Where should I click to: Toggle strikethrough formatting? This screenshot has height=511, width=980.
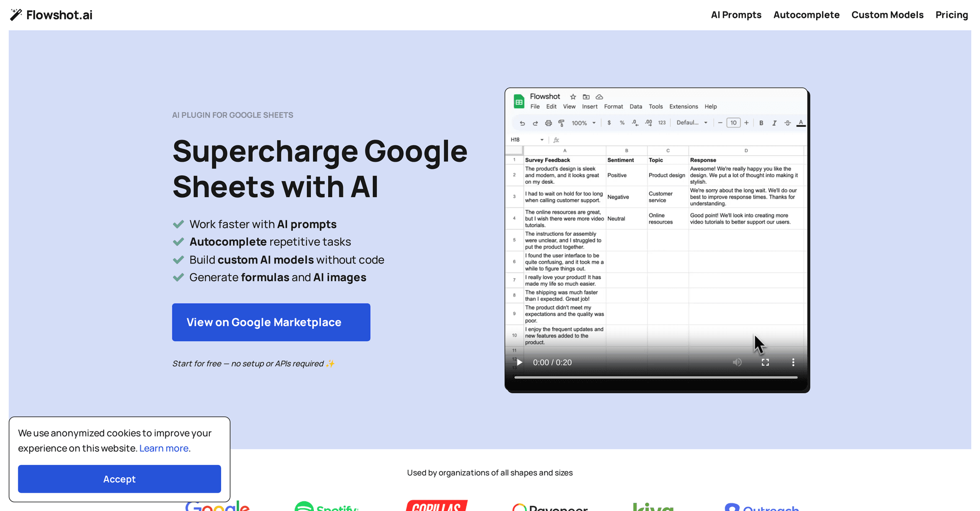788,123
